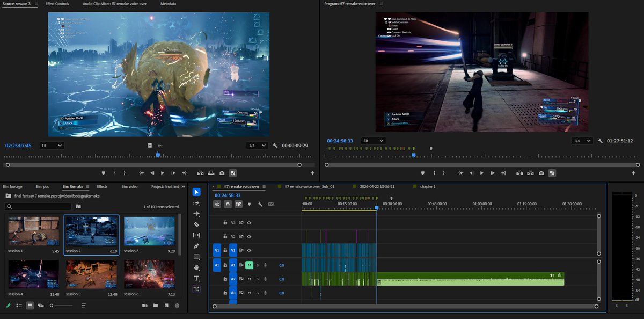This screenshot has height=319, width=644.
Task: Export a frame from the Source monitor
Action: [222, 173]
